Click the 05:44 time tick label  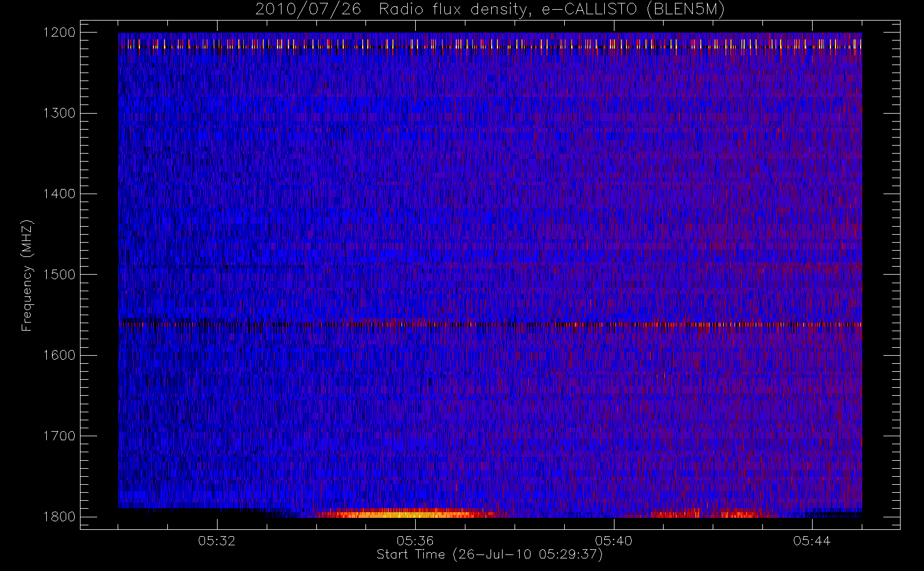(x=811, y=541)
